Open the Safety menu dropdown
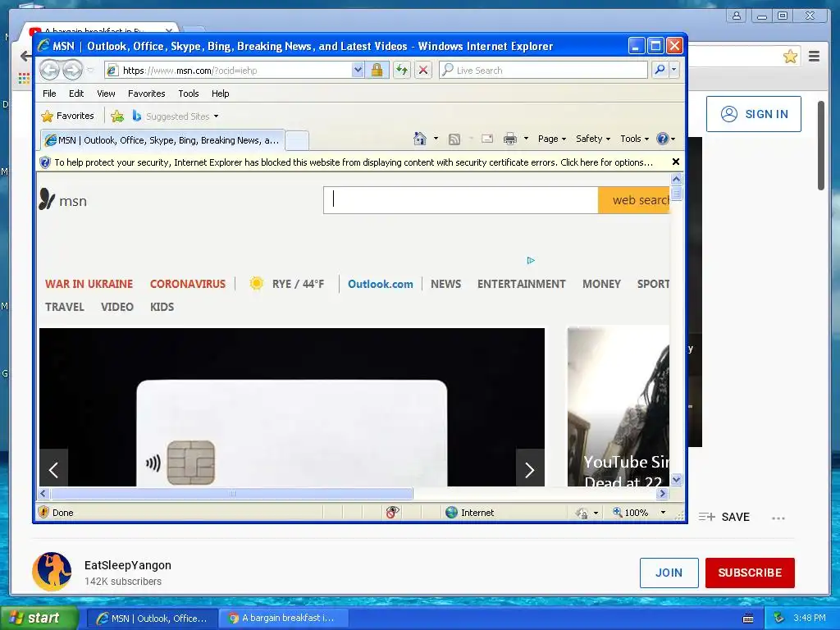The width and height of the screenshot is (840, 630). 593,139
